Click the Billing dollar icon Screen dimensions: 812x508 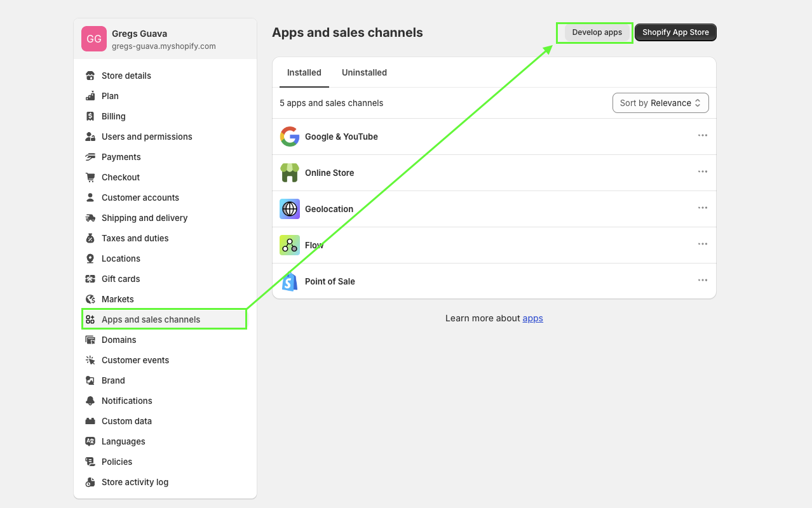tap(90, 116)
